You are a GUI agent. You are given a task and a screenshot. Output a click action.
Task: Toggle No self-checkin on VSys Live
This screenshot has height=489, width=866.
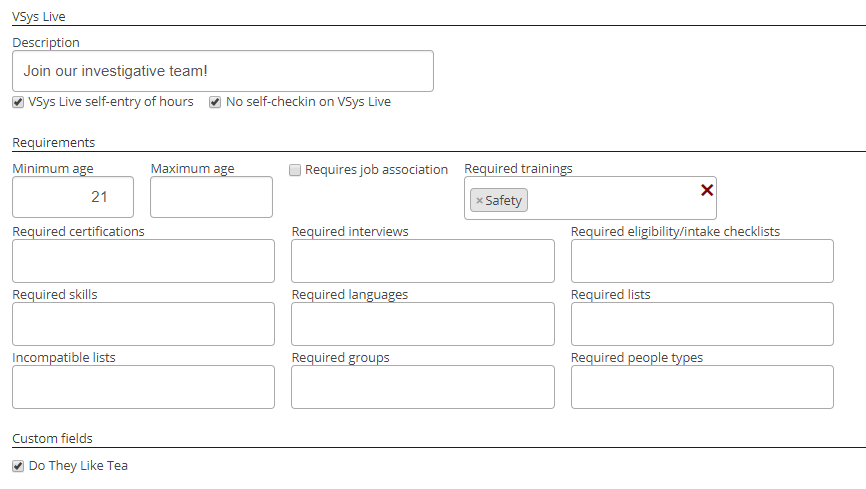[215, 102]
